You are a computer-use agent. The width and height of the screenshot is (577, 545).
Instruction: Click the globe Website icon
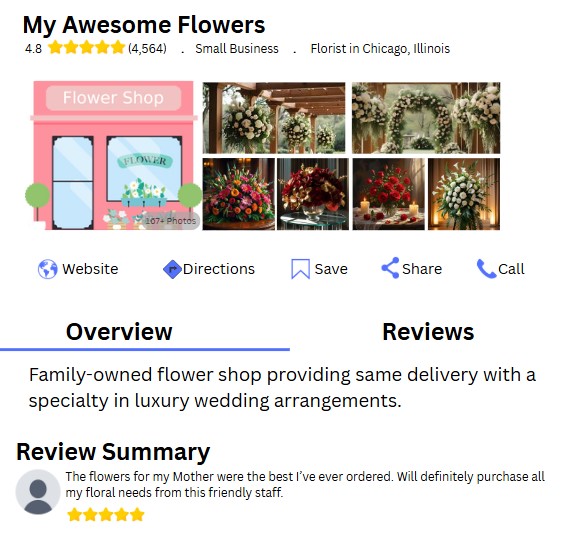(48, 269)
